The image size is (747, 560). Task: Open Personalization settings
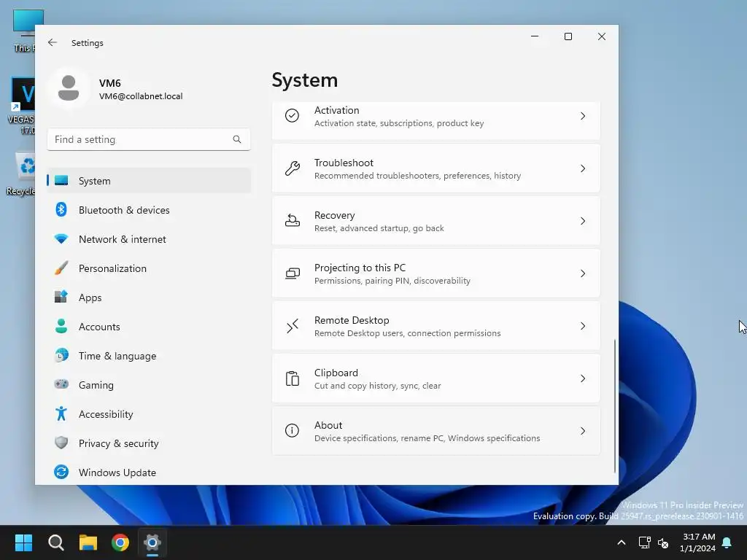pos(112,268)
